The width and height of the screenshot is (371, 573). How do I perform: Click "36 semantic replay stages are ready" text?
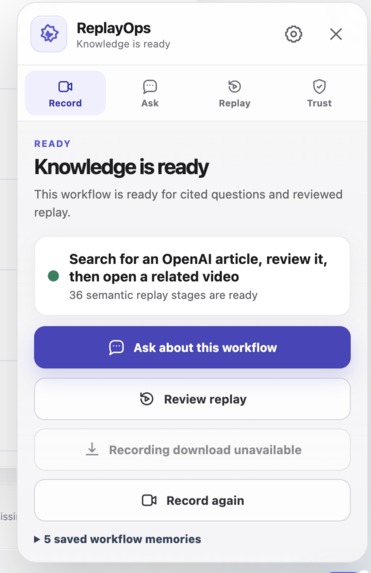point(163,295)
